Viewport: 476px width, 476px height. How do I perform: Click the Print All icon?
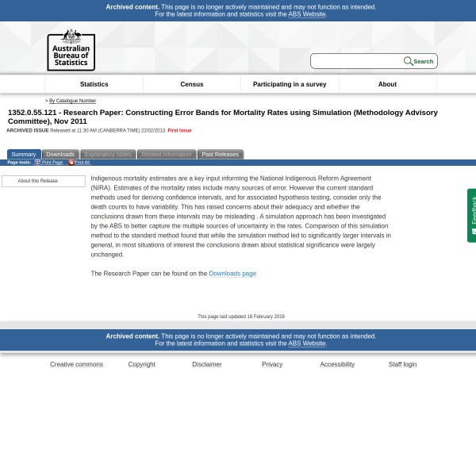(71, 162)
